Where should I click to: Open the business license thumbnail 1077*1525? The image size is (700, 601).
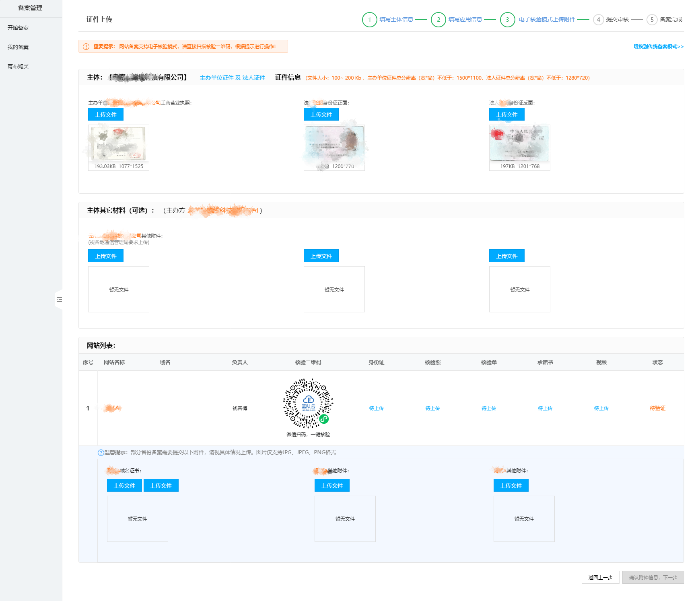pyautogui.click(x=119, y=148)
